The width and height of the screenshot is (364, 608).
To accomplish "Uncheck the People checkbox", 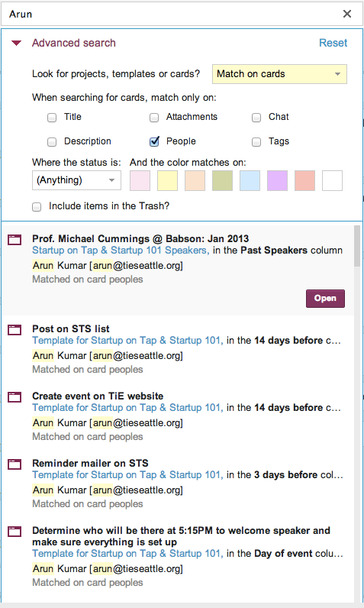I will (154, 141).
